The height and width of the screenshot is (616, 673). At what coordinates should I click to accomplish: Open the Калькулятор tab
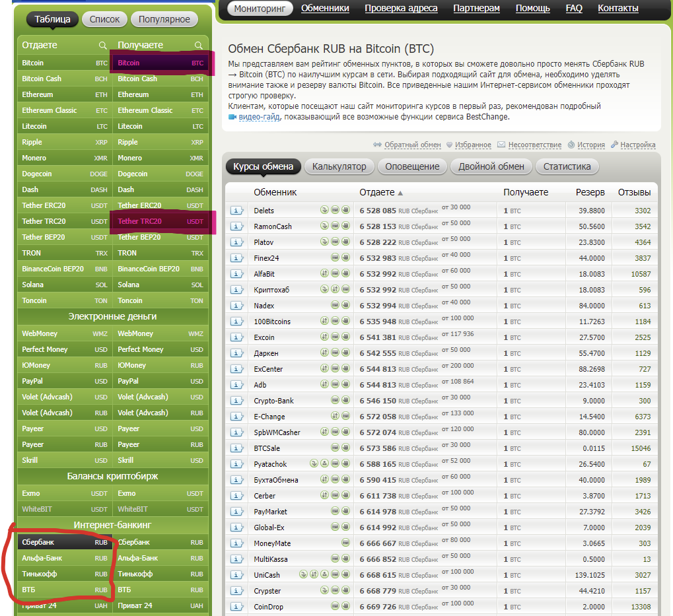point(339,166)
